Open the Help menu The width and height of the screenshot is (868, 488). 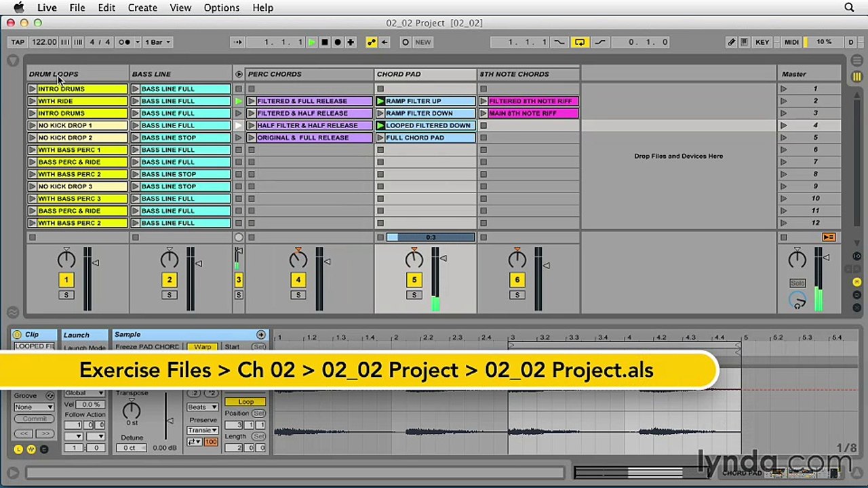tap(263, 7)
